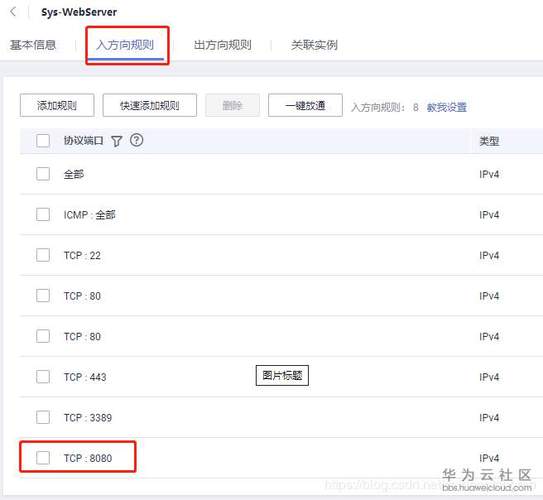Check the ICMP : 全部 rule checkbox
Screen dimensions: 543x500
click(x=43, y=214)
